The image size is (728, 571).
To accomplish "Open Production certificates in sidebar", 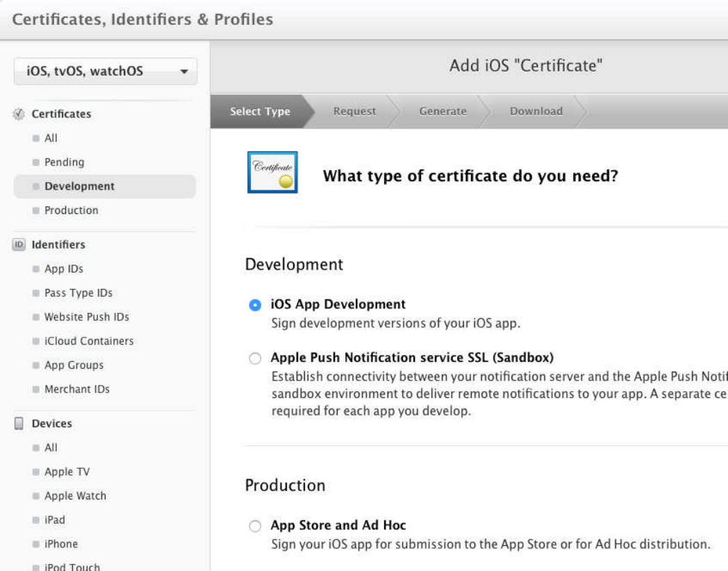I will coord(72,210).
